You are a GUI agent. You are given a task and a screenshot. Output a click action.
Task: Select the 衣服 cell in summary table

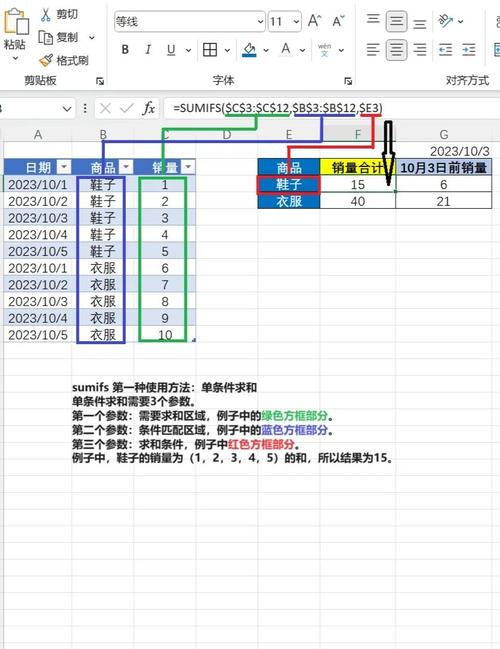coord(289,202)
